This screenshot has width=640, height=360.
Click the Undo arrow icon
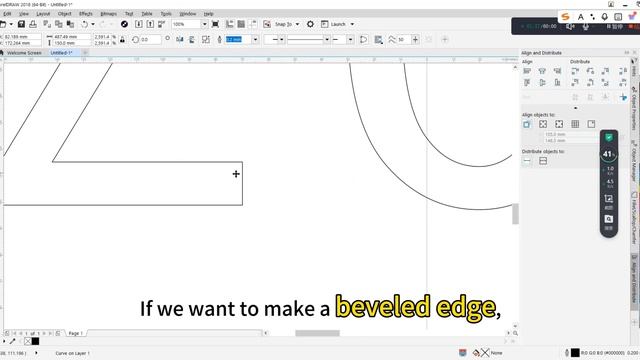84,24
